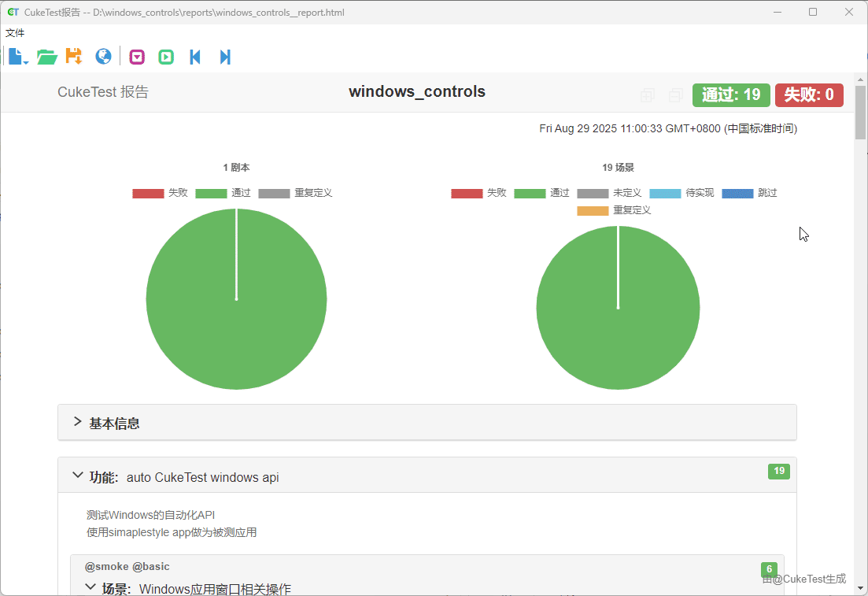The image size is (868, 596).
Task: Open a report using the green folder icon
Action: 47,57
